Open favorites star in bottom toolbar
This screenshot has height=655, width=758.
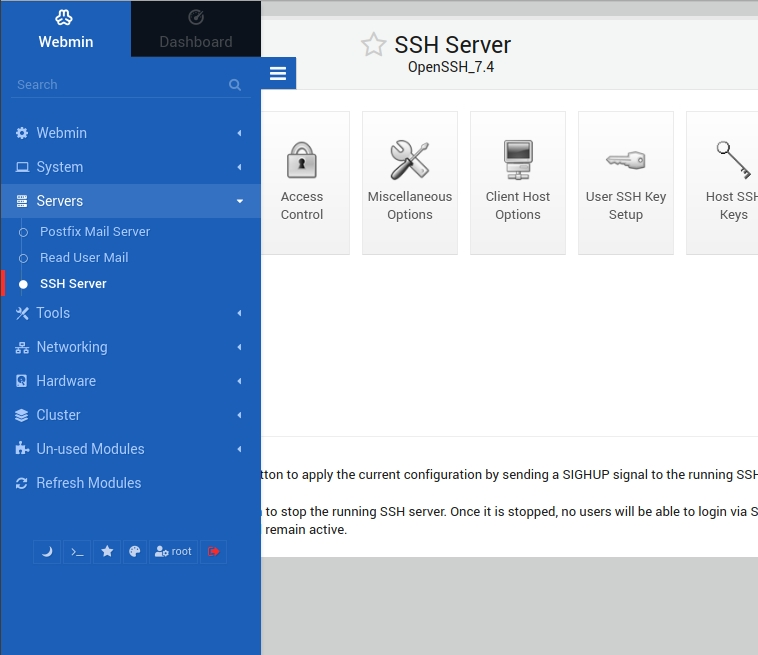107,552
